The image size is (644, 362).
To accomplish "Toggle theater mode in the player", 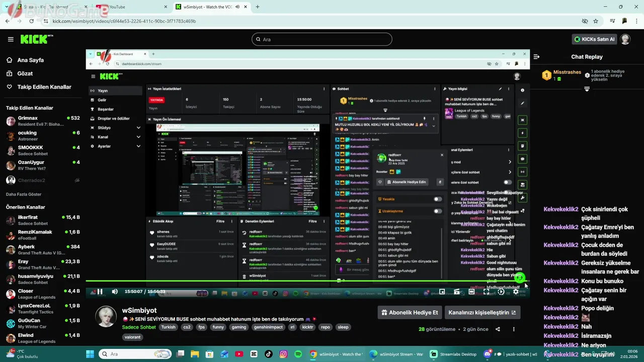I will click(x=471, y=292).
